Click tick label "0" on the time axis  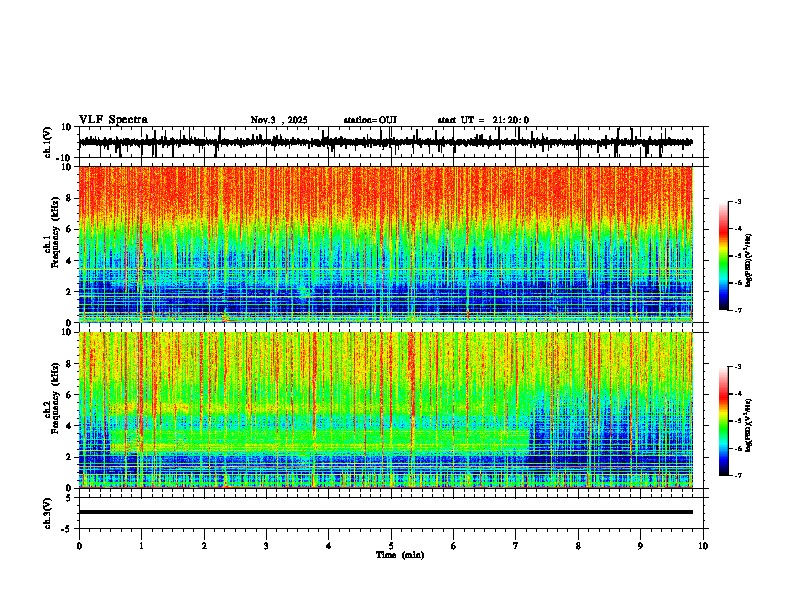coord(79,546)
